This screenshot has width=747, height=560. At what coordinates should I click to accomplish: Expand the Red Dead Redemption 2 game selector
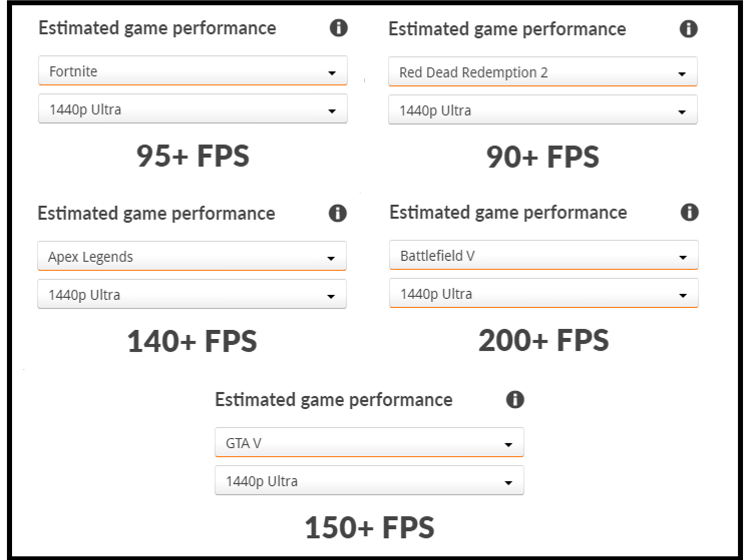(x=543, y=72)
